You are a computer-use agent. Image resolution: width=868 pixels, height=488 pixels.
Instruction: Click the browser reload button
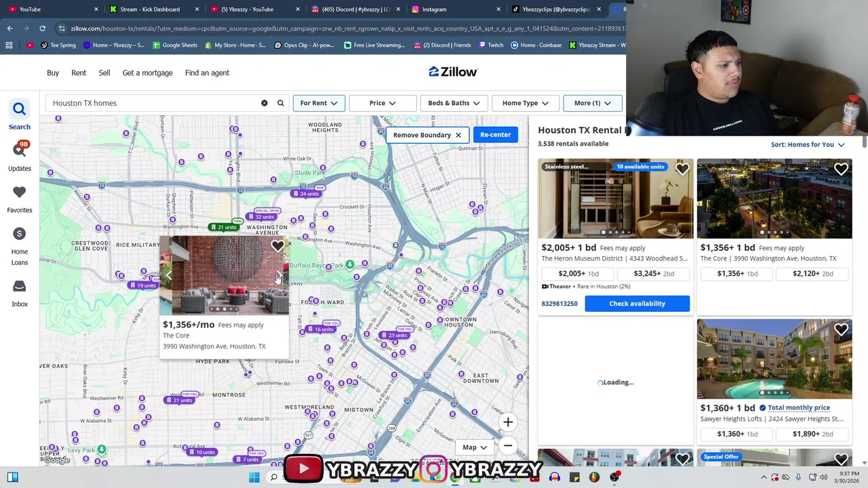[42, 28]
